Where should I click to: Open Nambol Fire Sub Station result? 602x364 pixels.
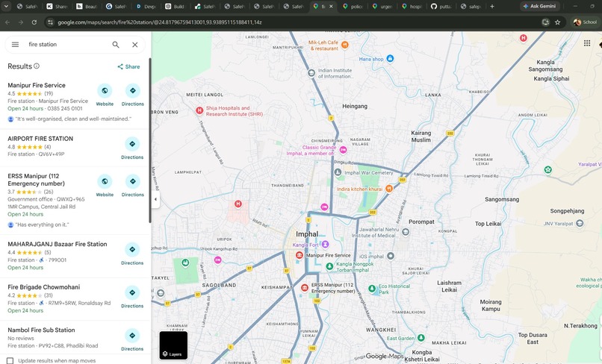tap(41, 330)
